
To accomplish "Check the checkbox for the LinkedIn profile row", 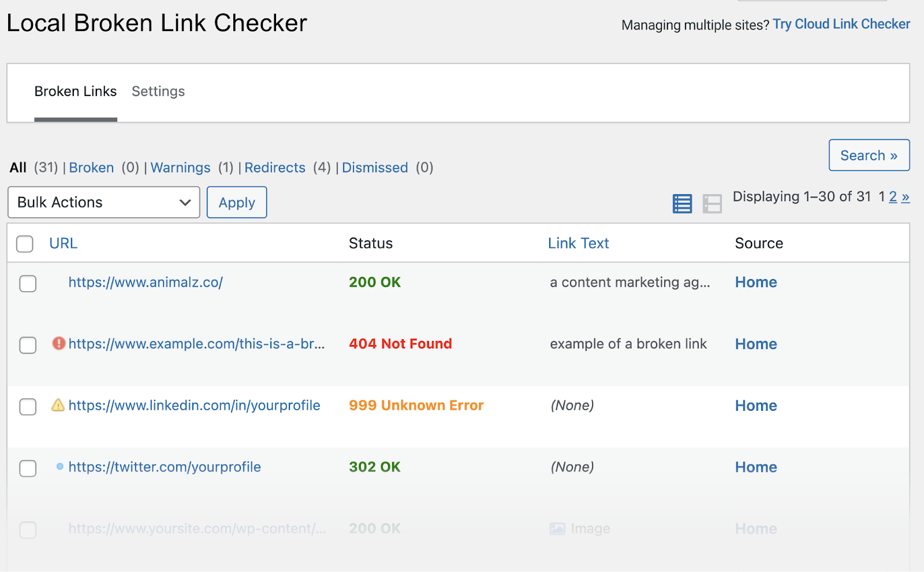I will (27, 407).
